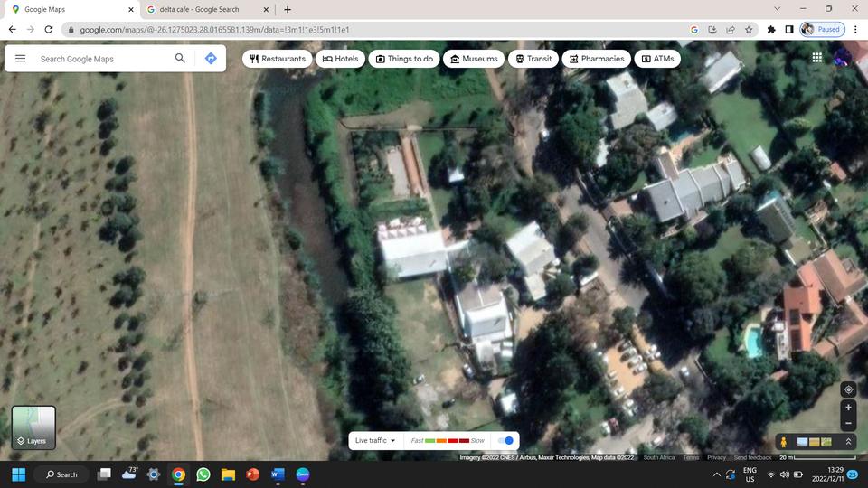This screenshot has height=488, width=868.
Task: Click the address bar URL
Action: pyautogui.click(x=214, y=30)
